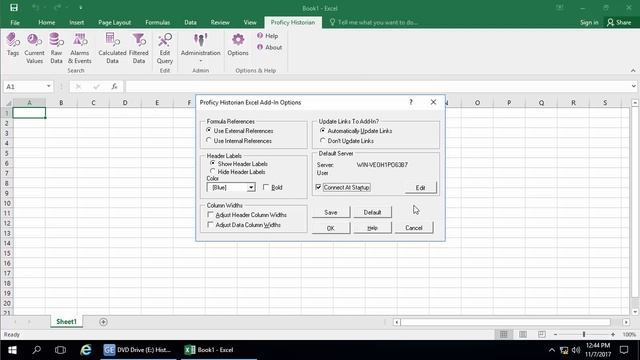Open Filtered Data search
Screen dimensions: 640x360
139,48
